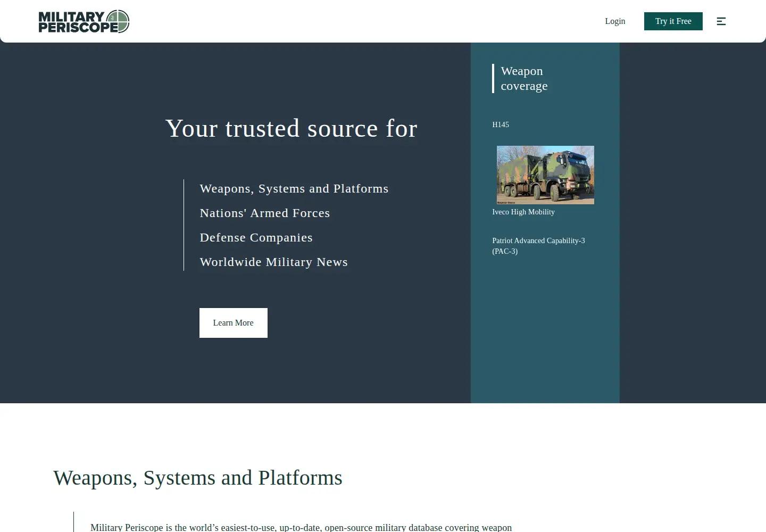766x532 pixels.
Task: Click the 'Nations' Armed Forces' text
Action: click(x=265, y=213)
